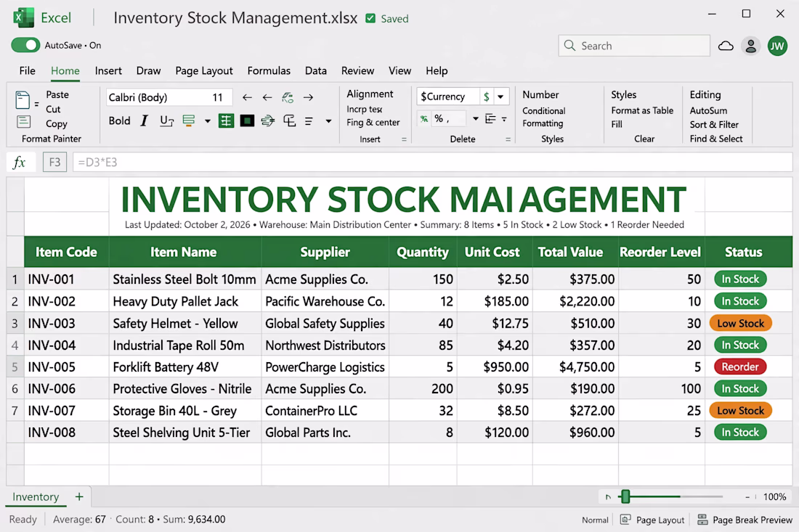Click Conditional Formatting

click(x=544, y=117)
